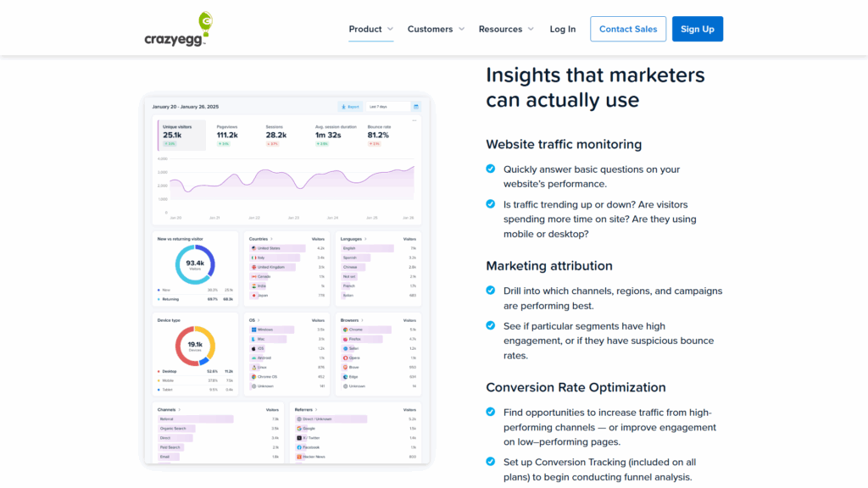Expand the Resources navigation dropdown
The height and width of the screenshot is (488, 868).
[x=506, y=29]
